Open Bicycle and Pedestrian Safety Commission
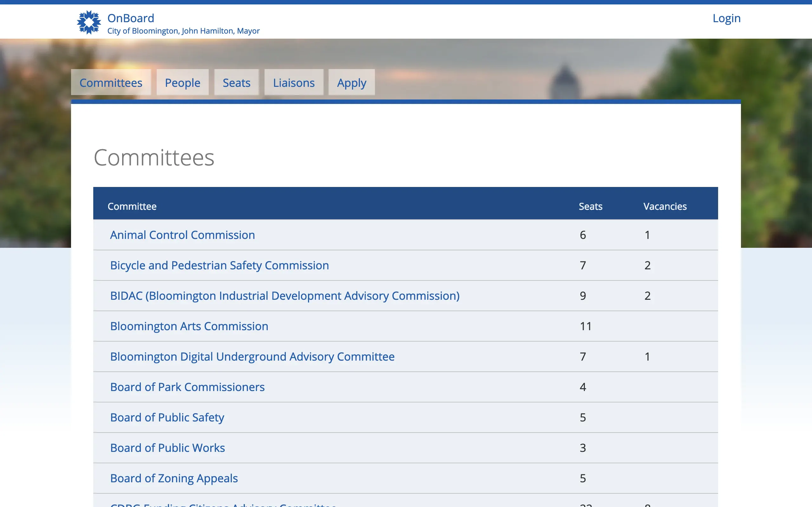Image resolution: width=812 pixels, height=507 pixels. coord(219,265)
